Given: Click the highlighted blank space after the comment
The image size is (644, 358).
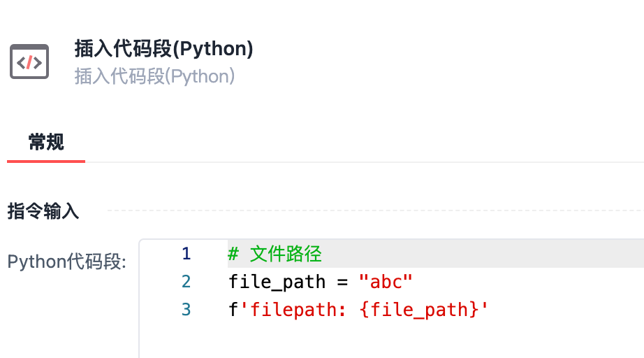Looking at the screenshot, I should pyautogui.click(x=489, y=254).
